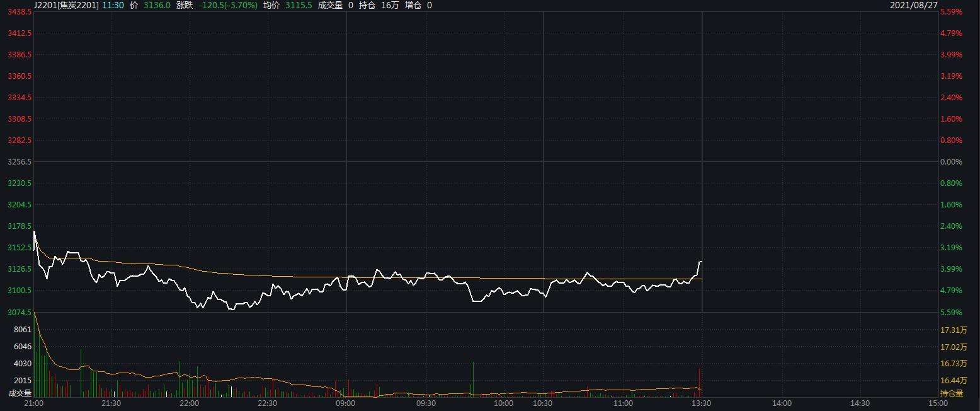The width and height of the screenshot is (980, 411).
Task: Click the 3438.5 top price axis label
Action: pos(20,12)
